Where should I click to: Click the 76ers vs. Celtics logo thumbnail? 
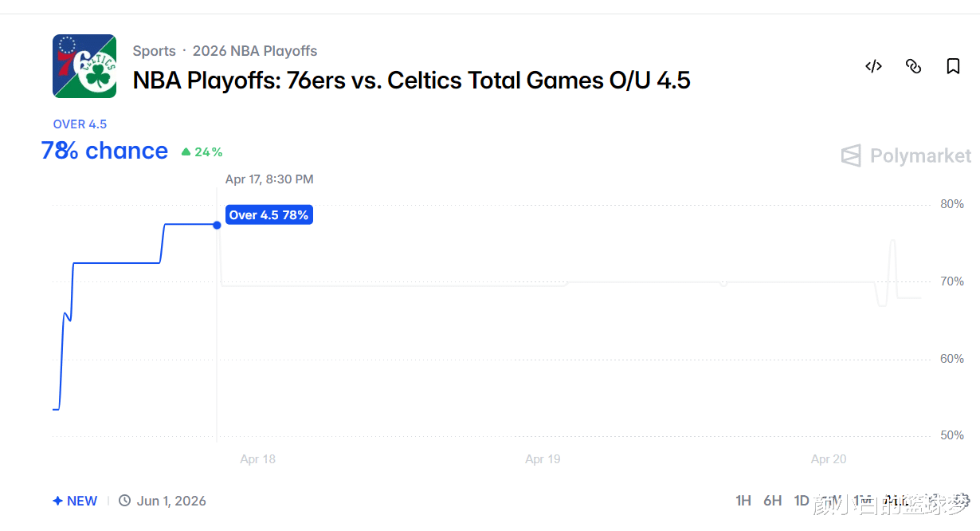[x=84, y=66]
